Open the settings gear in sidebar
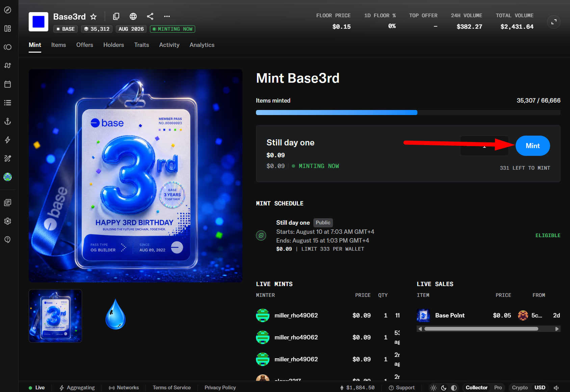Screen dimensions: 570x392 tap(7, 221)
